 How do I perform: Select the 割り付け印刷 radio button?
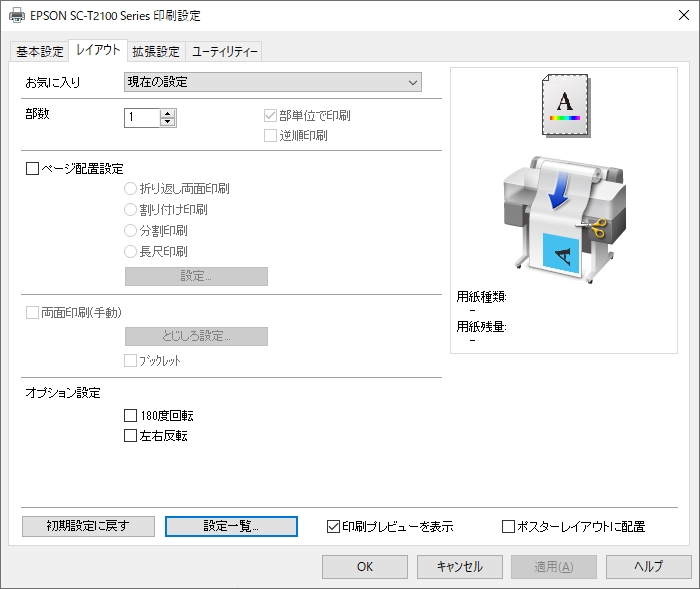tap(130, 209)
